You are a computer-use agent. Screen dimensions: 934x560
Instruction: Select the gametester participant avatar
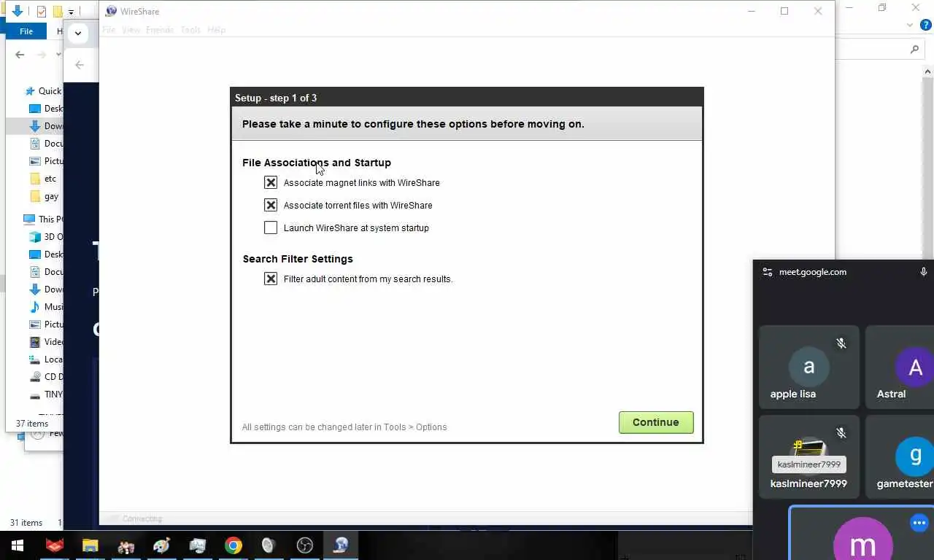tap(915, 457)
